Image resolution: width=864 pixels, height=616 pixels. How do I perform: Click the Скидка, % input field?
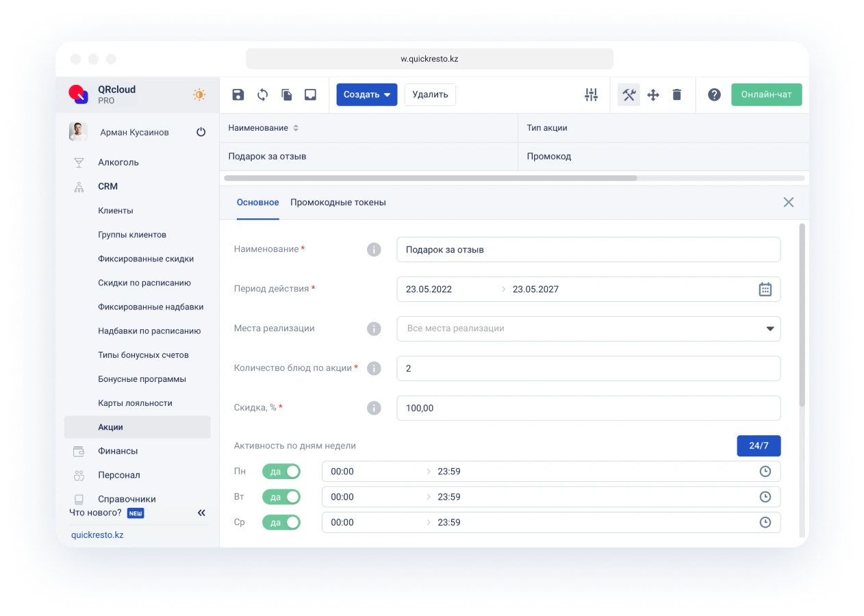[x=588, y=408]
